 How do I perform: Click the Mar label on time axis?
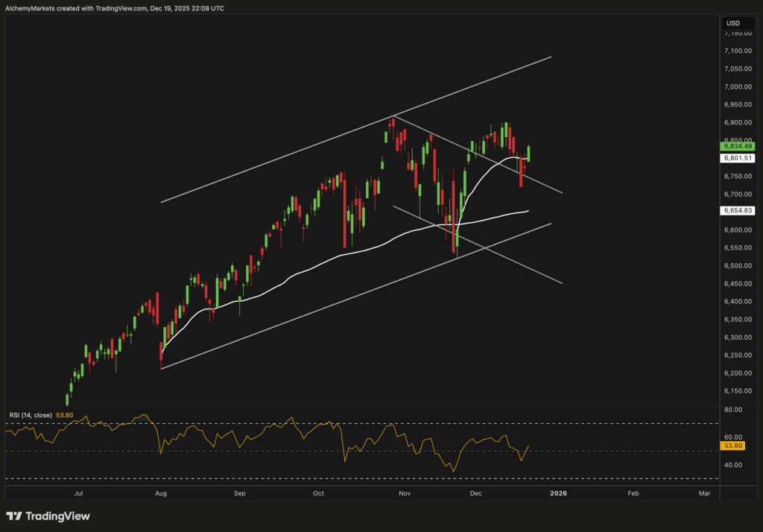pos(704,493)
